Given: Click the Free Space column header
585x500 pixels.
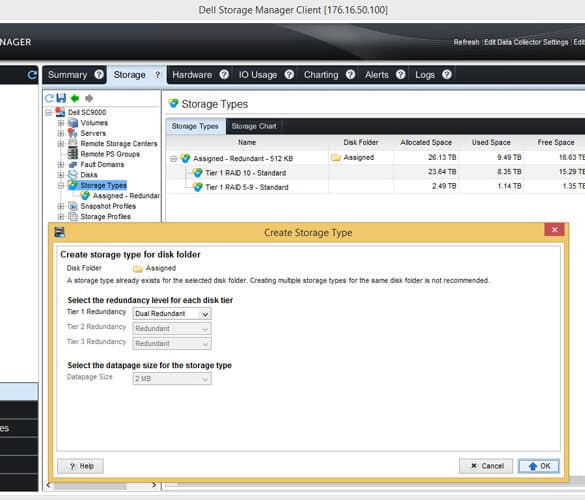Looking at the screenshot, I should pos(556,142).
